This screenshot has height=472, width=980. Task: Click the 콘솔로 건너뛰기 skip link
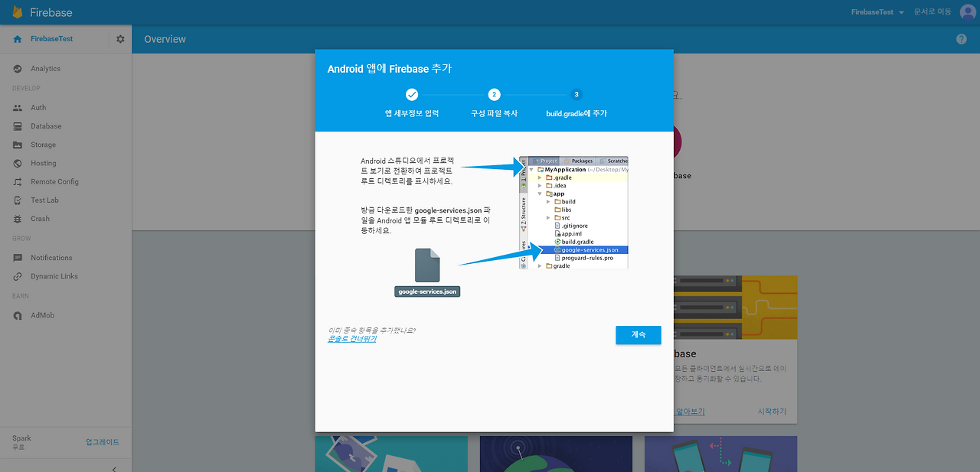[352, 339]
